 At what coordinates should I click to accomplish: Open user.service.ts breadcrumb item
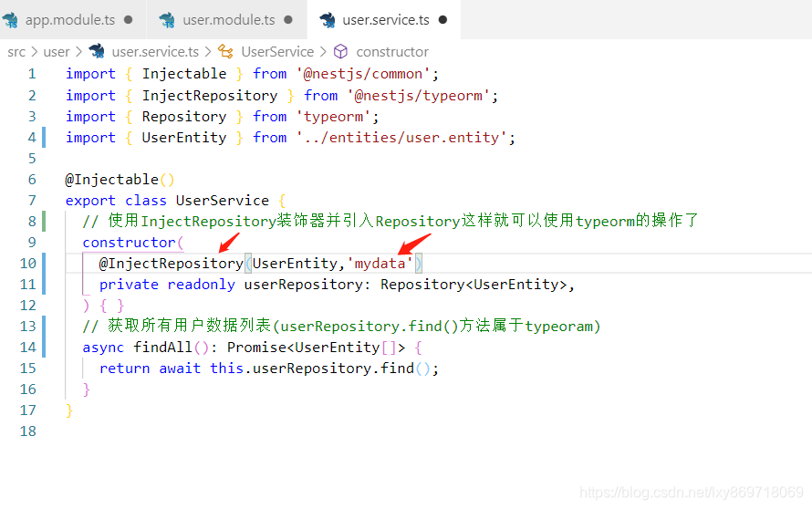pyautogui.click(x=155, y=52)
